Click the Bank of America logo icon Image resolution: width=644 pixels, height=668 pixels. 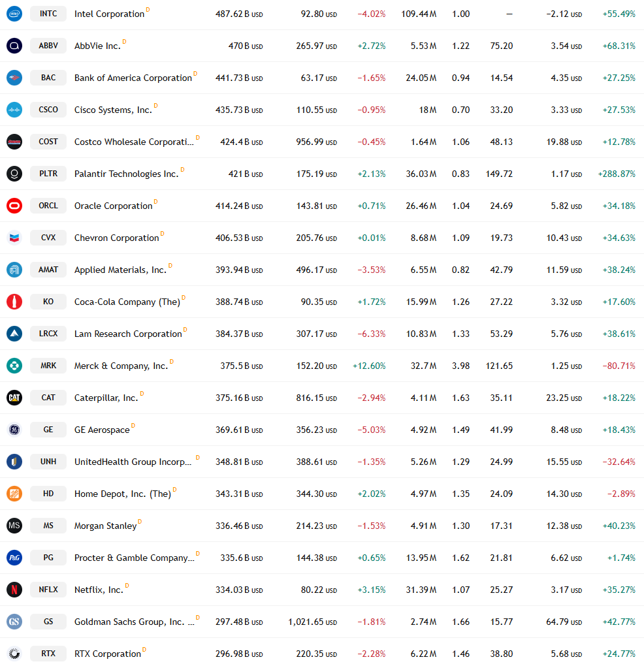(x=14, y=78)
